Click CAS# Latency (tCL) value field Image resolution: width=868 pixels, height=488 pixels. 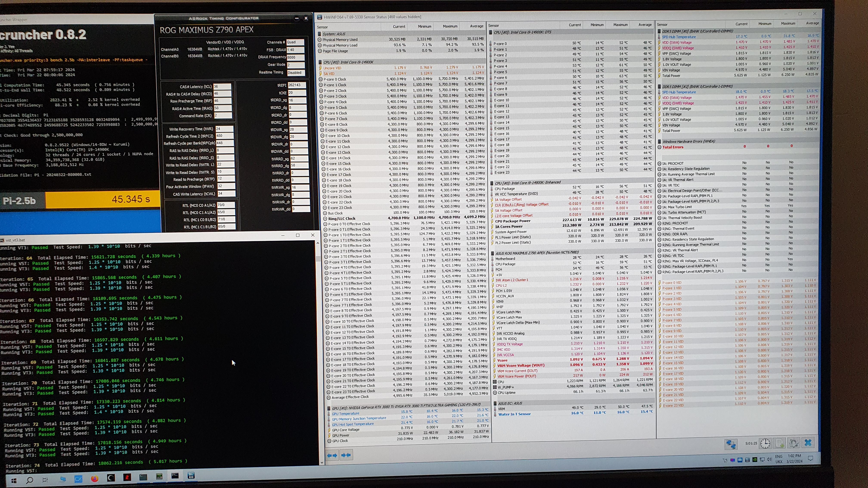coord(222,86)
